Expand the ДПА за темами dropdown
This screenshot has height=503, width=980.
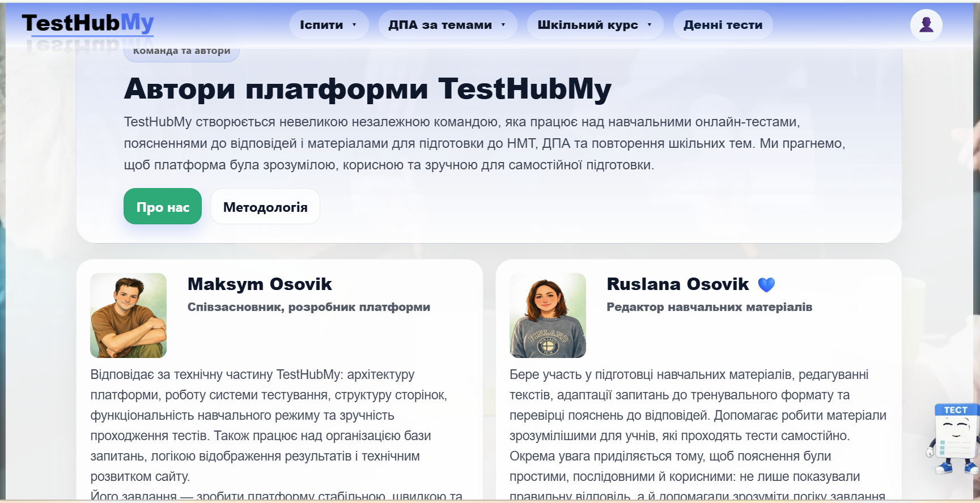[448, 25]
